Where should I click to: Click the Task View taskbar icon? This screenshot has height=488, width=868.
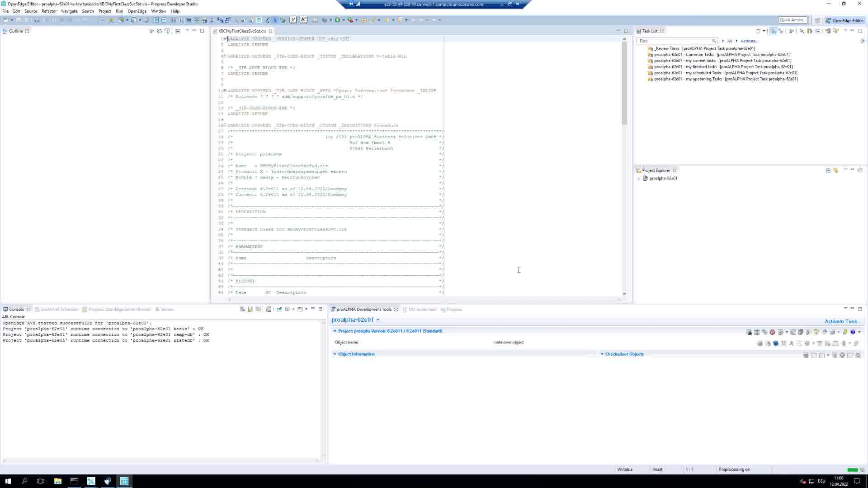pos(41,481)
